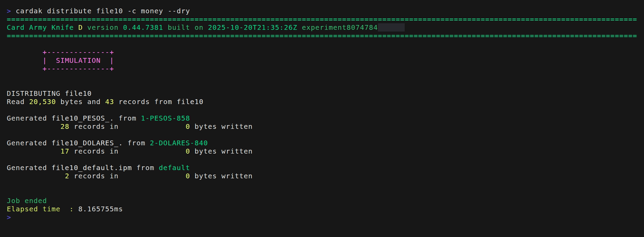This screenshot has height=237, width=644.
Task: Click the green default label
Action: [x=174, y=168]
